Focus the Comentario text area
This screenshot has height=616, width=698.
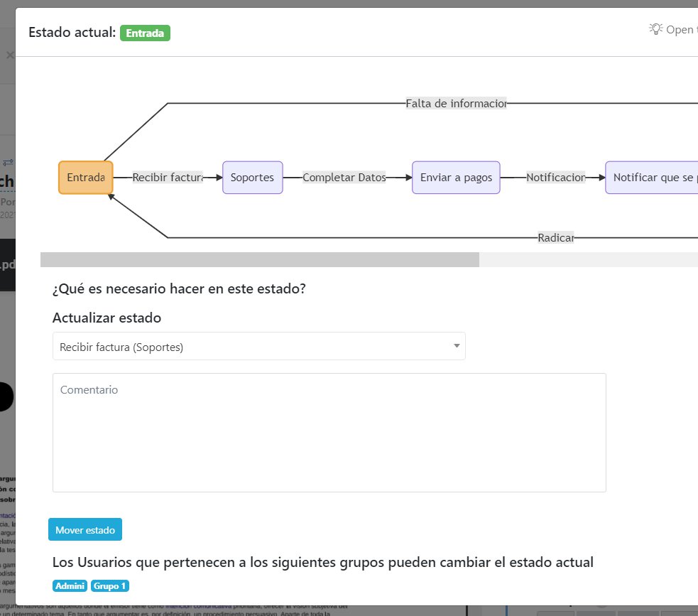pyautogui.click(x=329, y=432)
